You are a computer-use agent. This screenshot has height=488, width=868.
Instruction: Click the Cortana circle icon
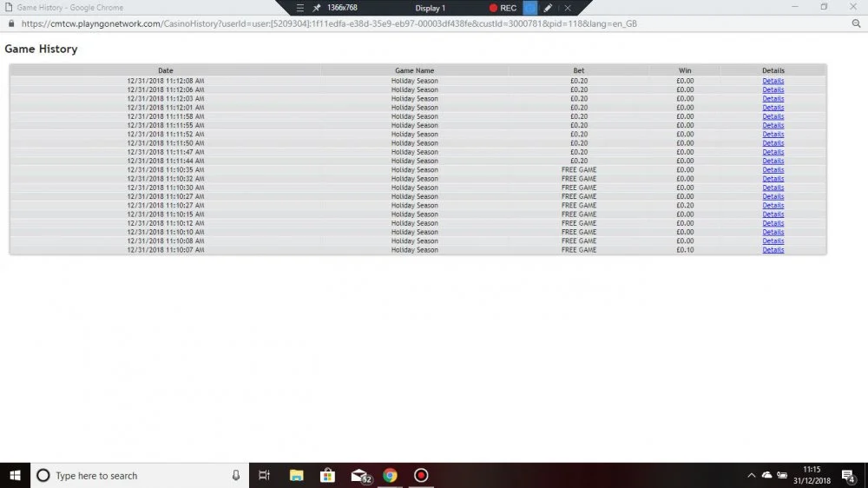click(x=43, y=475)
